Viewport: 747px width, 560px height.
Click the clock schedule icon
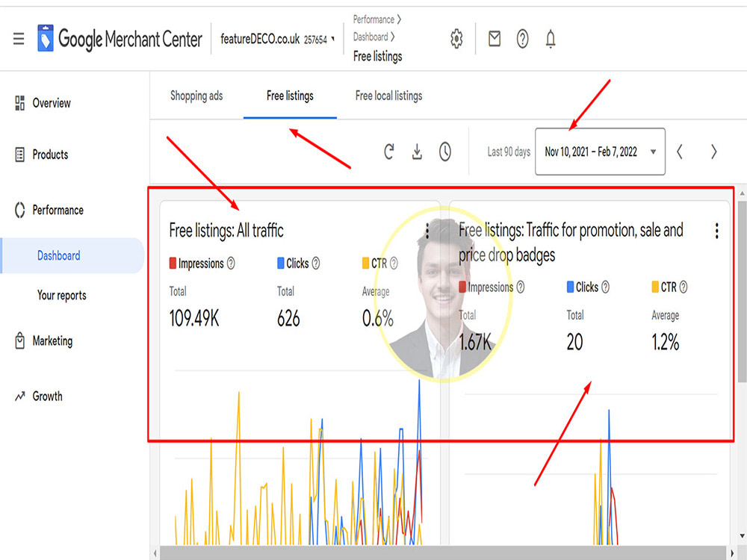(x=445, y=152)
